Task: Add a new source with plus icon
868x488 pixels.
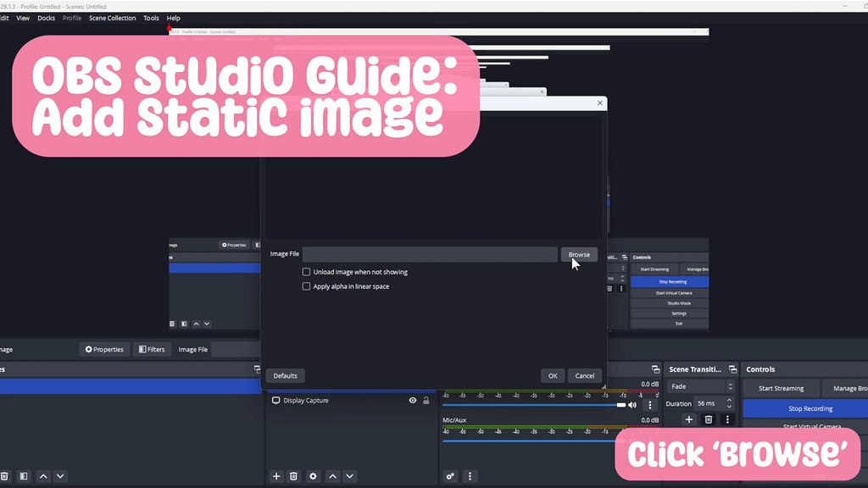Action: click(276, 476)
